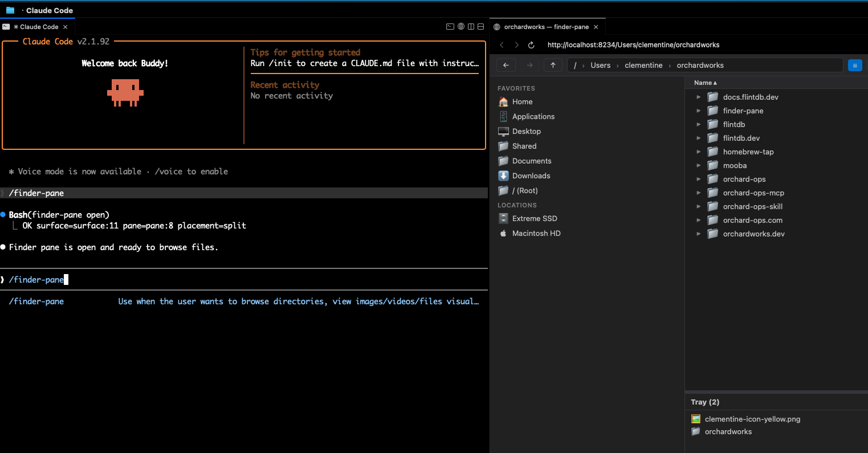
Task: Close the orchardworks — finder-pane tab
Action: (596, 27)
